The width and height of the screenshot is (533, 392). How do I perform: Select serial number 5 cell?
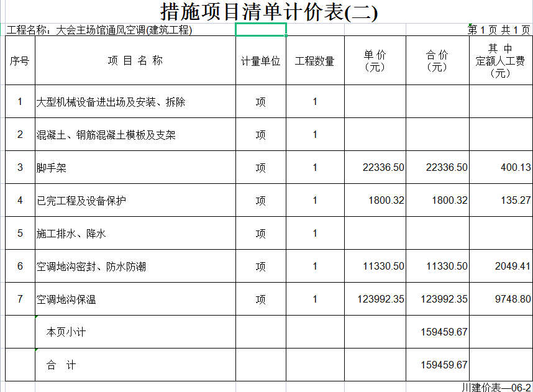tap(20, 233)
